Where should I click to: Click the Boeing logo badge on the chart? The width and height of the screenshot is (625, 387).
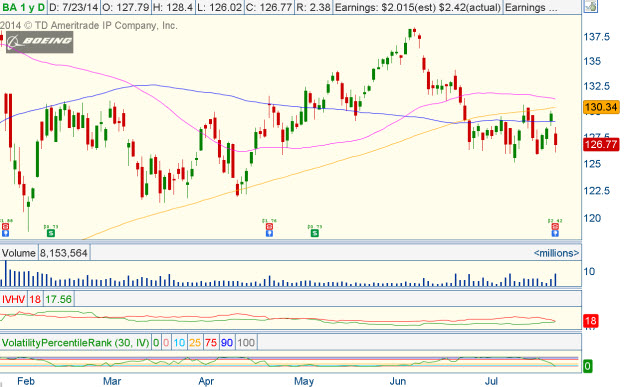click(x=39, y=42)
